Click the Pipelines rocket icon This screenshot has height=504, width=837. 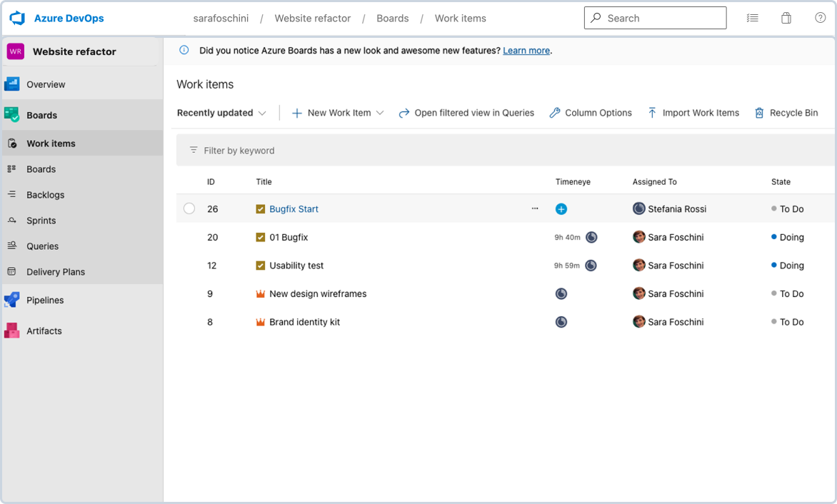tap(11, 300)
